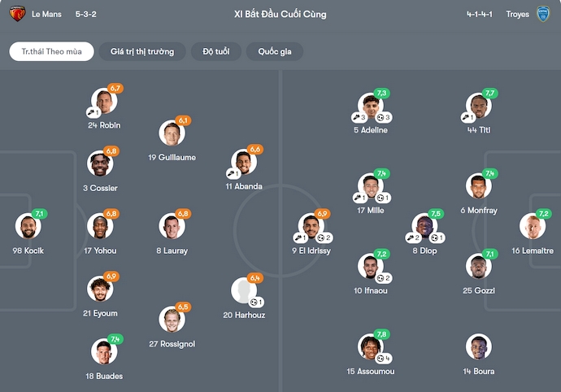Viewport: 561px width, 392px height.
Task: Switch to the Quốc gia tab
Action: (275, 51)
